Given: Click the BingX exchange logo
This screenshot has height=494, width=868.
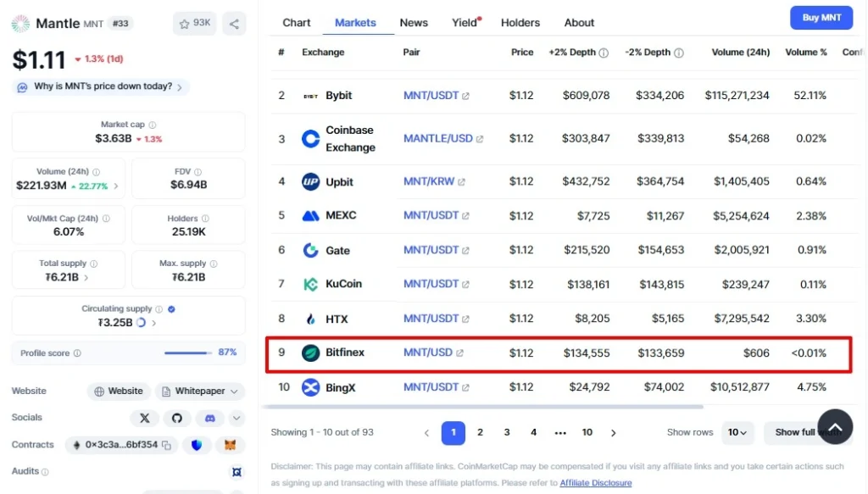Looking at the screenshot, I should click(310, 387).
